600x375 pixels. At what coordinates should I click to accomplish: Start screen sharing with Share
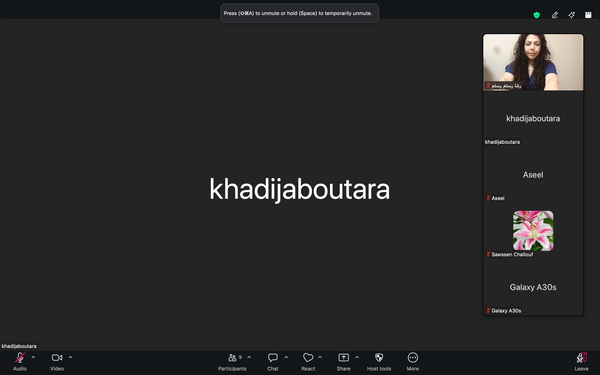(343, 361)
